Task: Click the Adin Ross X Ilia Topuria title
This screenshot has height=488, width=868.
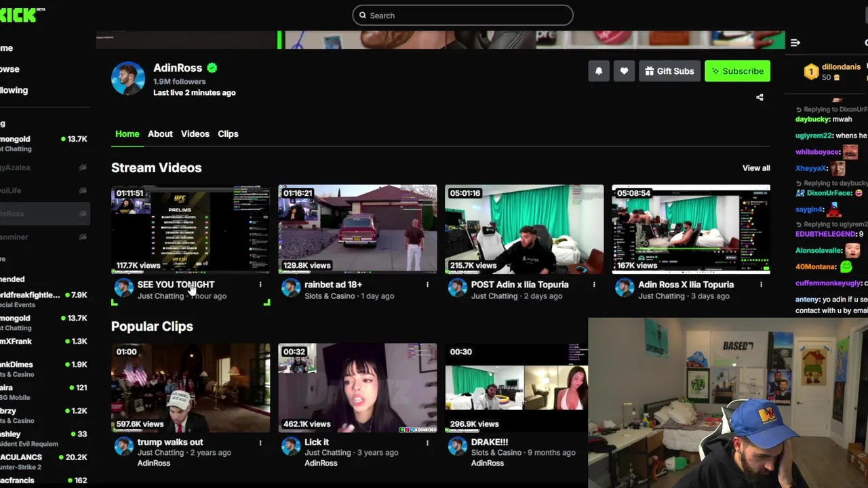Action: pos(686,285)
